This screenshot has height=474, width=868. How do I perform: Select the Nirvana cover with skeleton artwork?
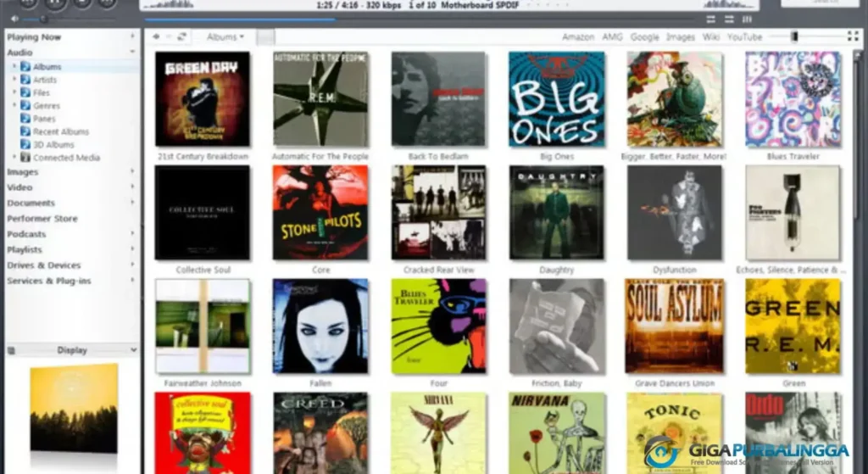(x=556, y=433)
